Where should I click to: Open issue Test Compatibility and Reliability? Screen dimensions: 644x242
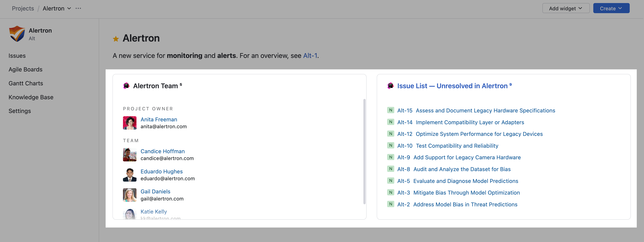457,146
